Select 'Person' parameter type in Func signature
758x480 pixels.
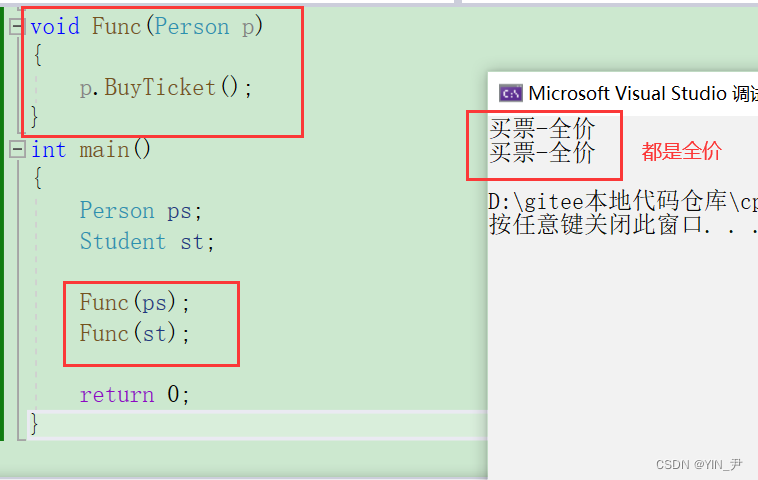pyautogui.click(x=191, y=26)
